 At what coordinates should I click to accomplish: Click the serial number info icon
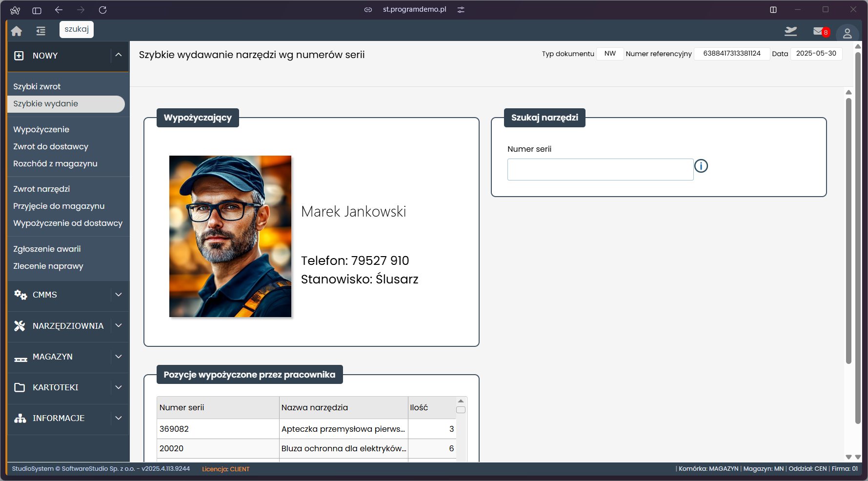[x=701, y=166]
